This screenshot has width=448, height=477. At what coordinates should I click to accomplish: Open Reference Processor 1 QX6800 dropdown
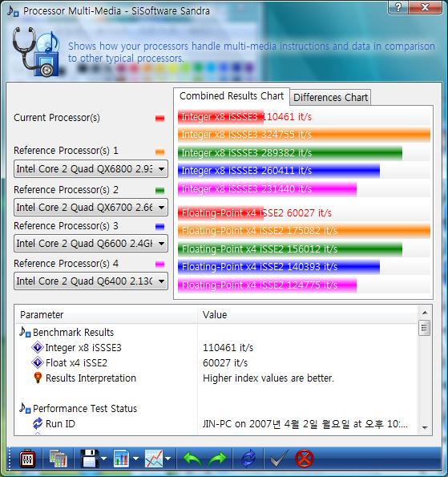coord(91,169)
